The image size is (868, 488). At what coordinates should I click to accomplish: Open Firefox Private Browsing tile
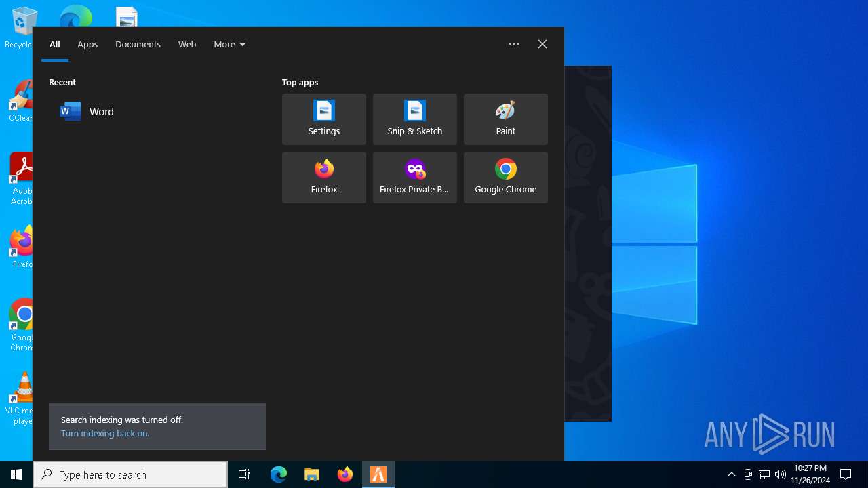pos(415,178)
